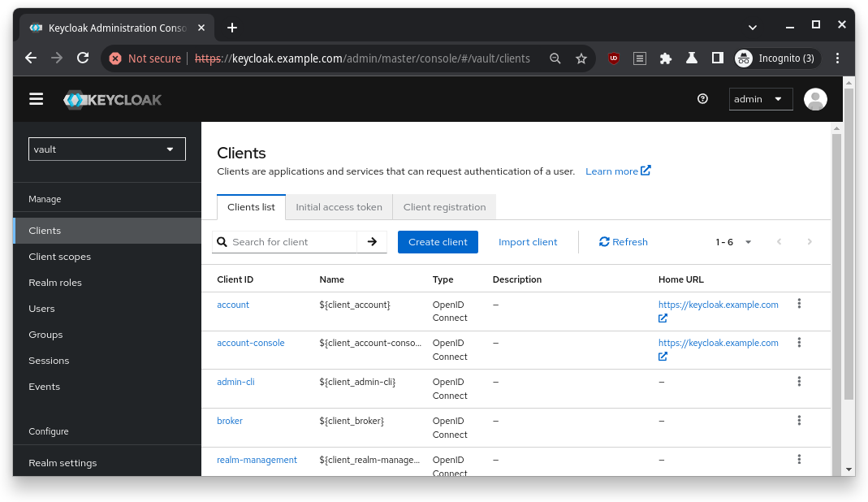
Task: Switch to Client registration tab
Action: point(444,207)
